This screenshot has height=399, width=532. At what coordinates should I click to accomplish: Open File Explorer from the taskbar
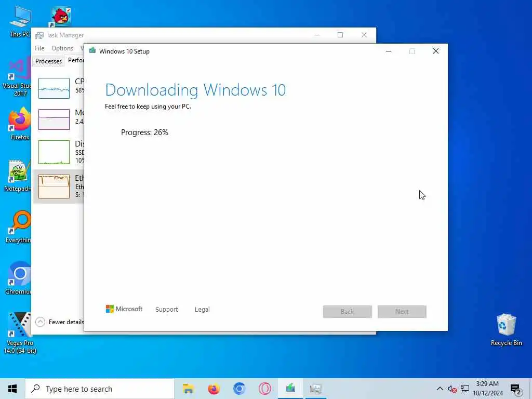pyautogui.click(x=188, y=389)
